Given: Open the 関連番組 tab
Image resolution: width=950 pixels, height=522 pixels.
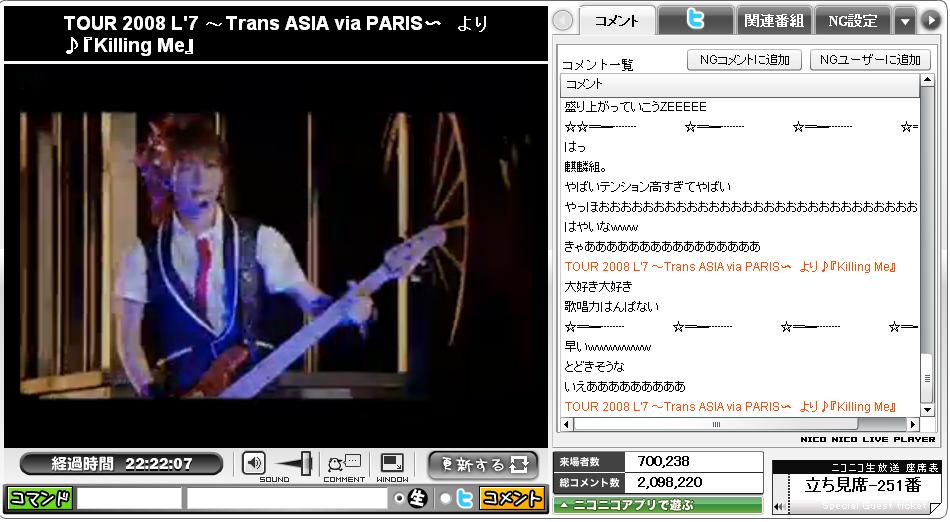Looking at the screenshot, I should (x=774, y=21).
